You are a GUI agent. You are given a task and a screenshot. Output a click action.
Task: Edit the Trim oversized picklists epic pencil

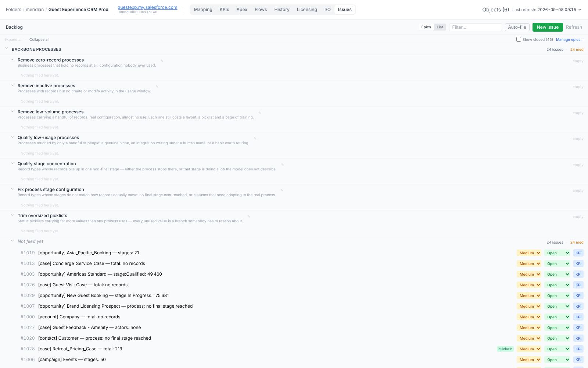249,216
